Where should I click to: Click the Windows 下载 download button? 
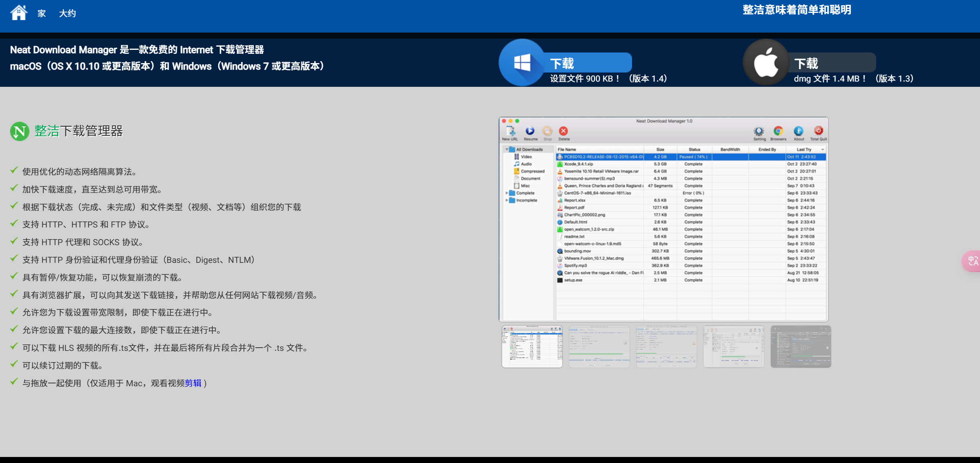pos(587,63)
